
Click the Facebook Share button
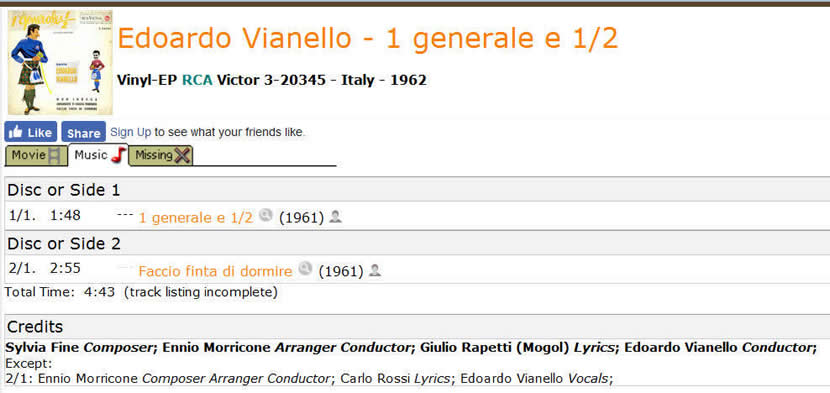[84, 132]
